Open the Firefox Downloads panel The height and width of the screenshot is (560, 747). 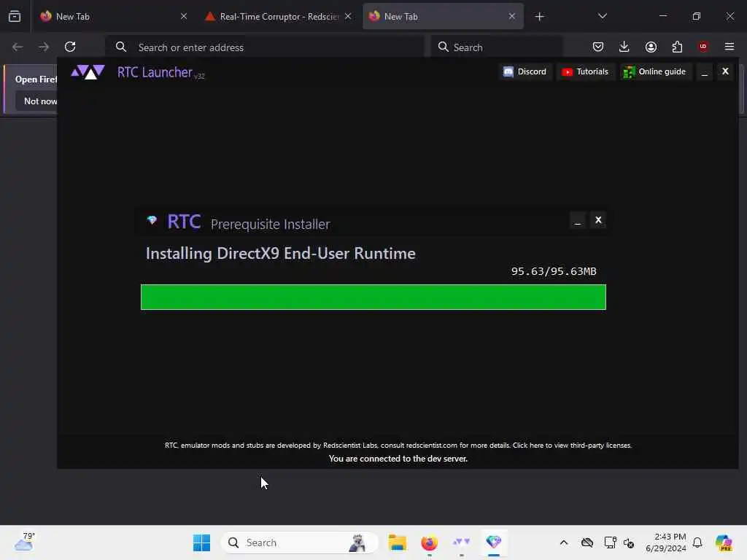[624, 47]
